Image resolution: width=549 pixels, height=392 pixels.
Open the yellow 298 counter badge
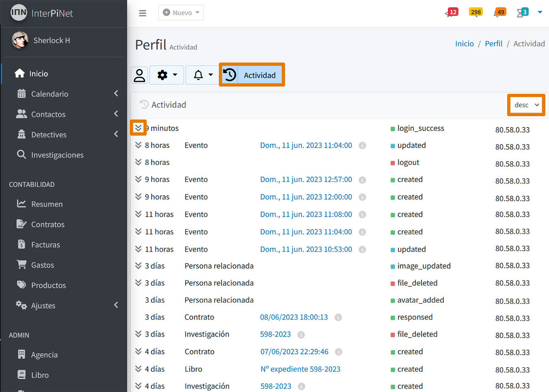tap(476, 12)
